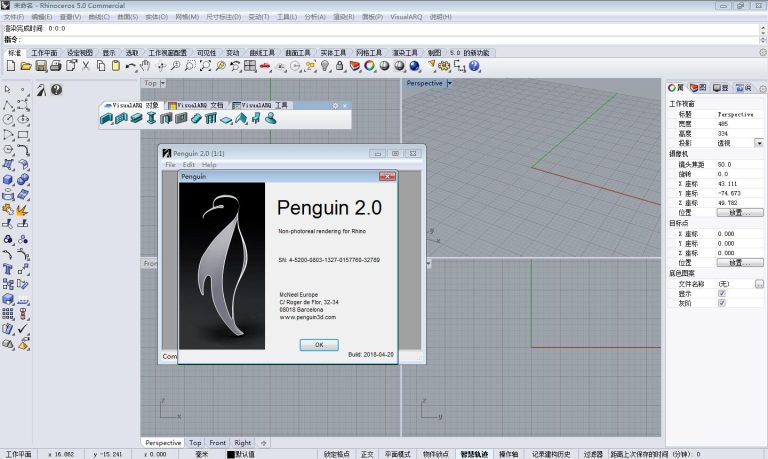The image size is (768, 459).
Task: Click the VisualARQ furniture chair icon
Action: coord(256,119)
